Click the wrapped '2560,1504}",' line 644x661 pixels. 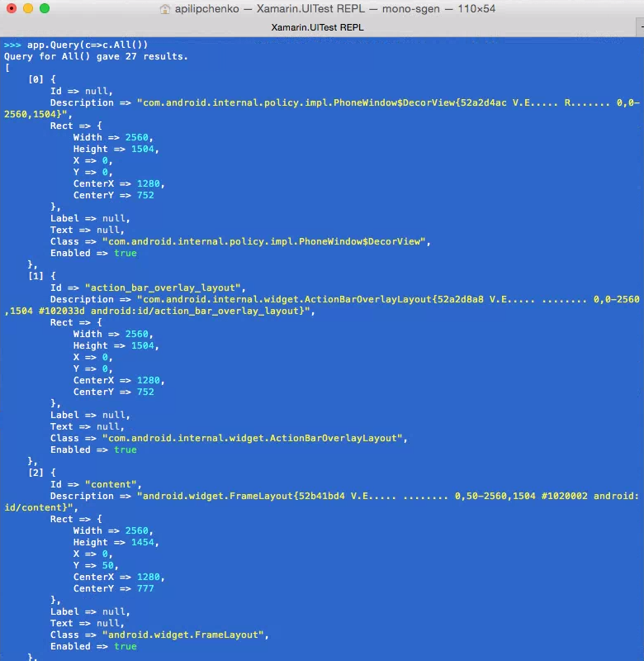click(x=38, y=114)
